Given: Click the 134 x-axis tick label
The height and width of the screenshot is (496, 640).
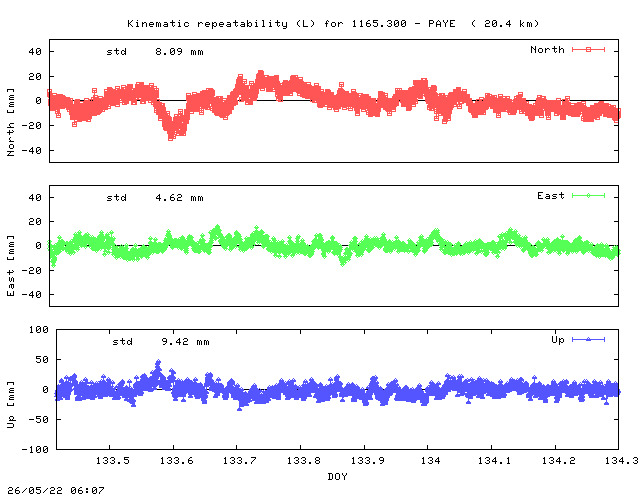Looking at the screenshot, I should [x=431, y=461].
